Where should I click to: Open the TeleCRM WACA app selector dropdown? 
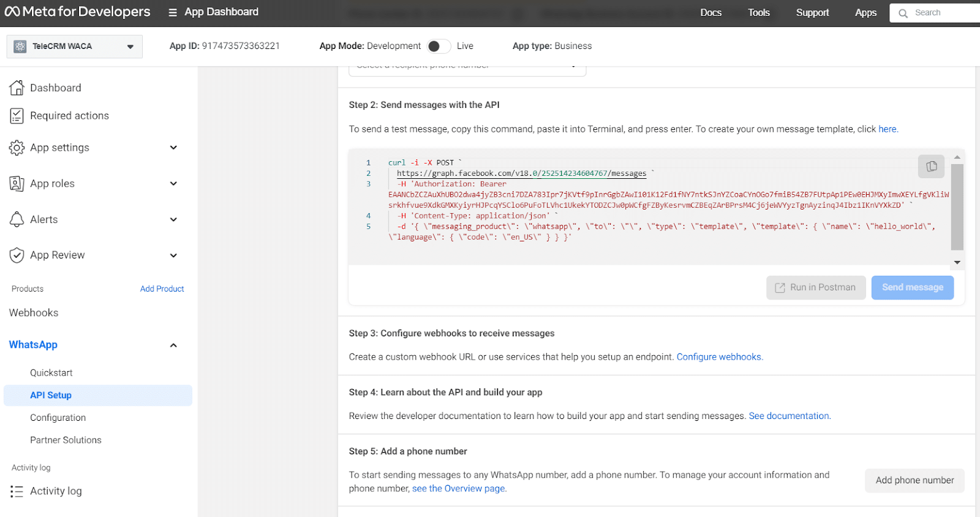[x=75, y=47]
